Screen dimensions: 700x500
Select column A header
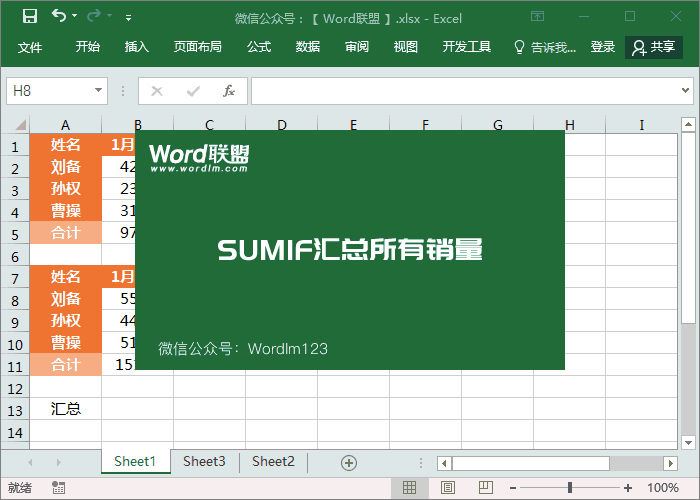(66, 125)
